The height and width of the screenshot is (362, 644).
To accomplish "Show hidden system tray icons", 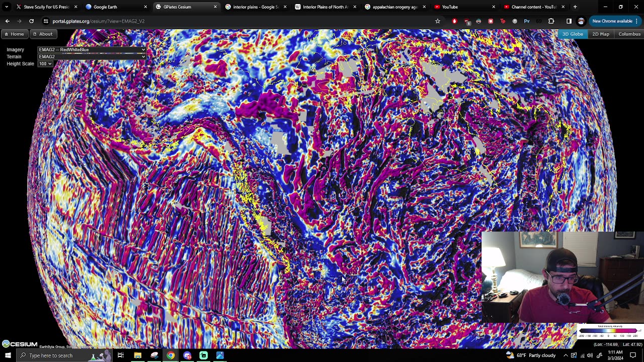I will click(566, 355).
